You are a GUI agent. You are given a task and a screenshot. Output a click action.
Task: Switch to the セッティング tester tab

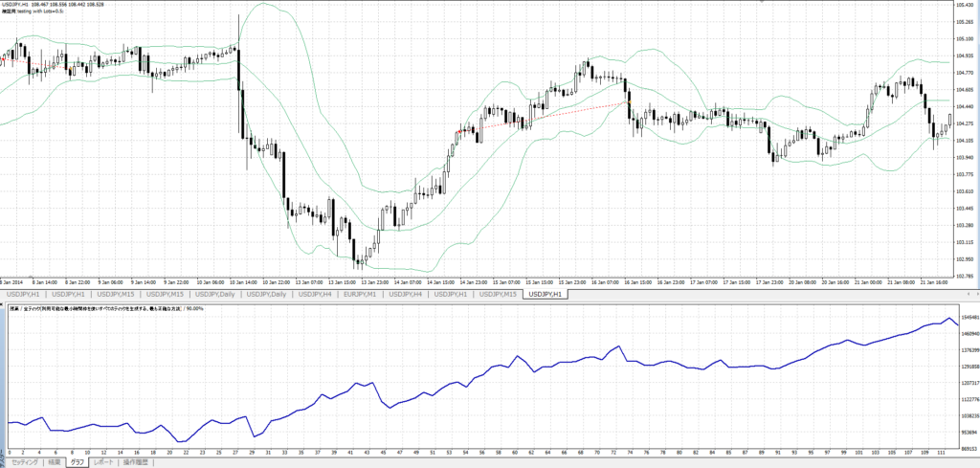click(25, 462)
